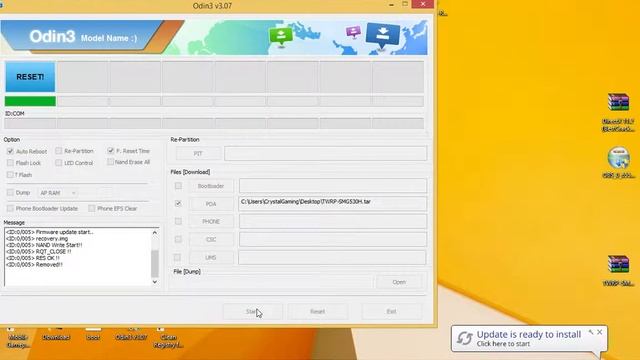Click the PDA button

(211, 204)
